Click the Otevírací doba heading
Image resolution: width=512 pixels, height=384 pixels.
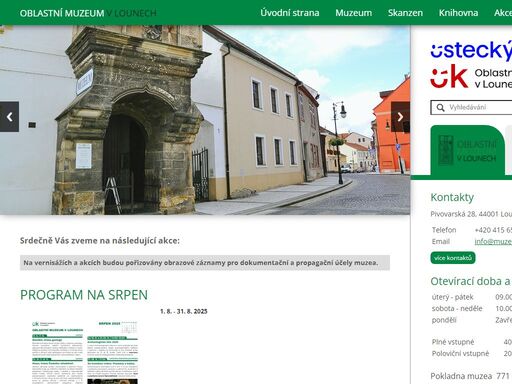pyautogui.click(x=471, y=281)
